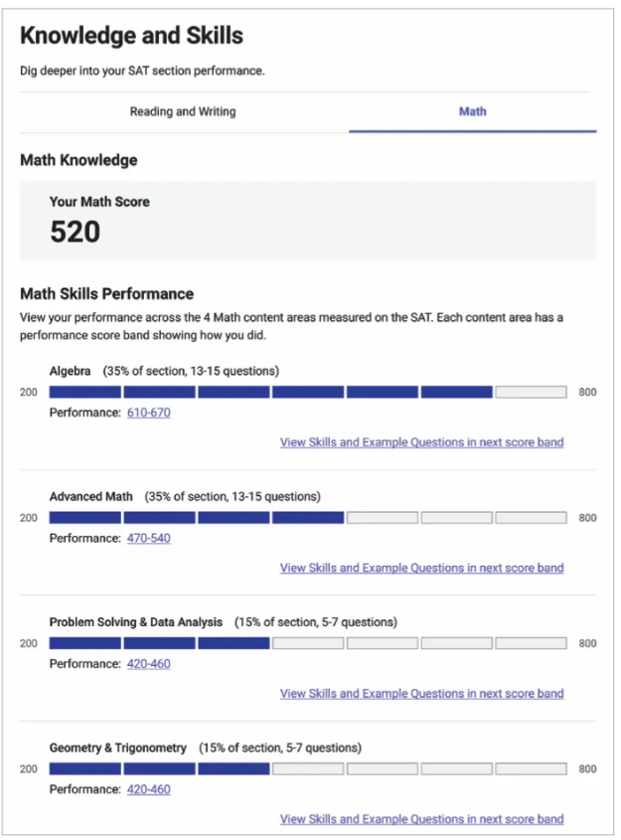Open the Advanced Math 470-540 performance link
The width and height of the screenshot is (621, 840).
149,538
